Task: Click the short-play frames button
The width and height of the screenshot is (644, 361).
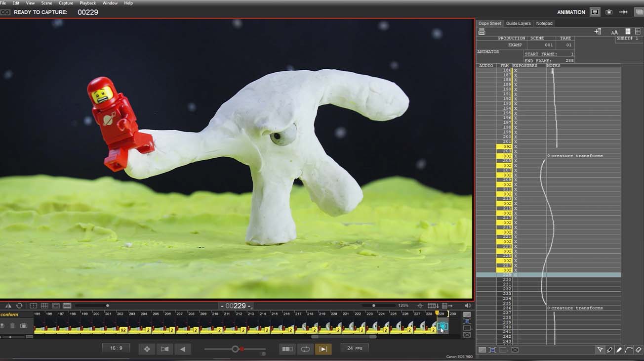Action: coord(287,349)
